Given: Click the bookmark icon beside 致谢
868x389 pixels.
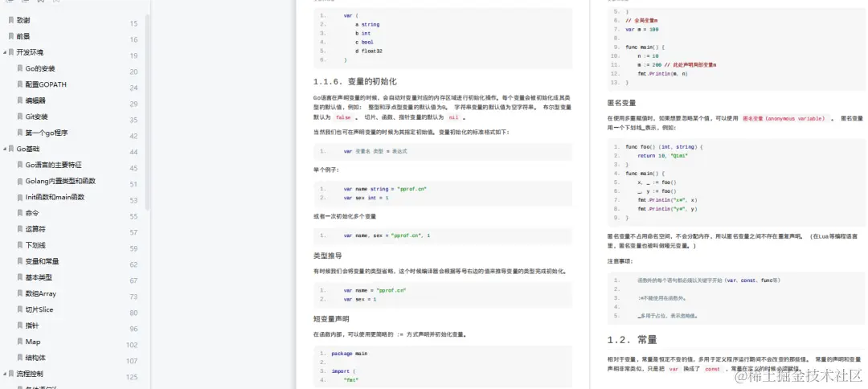Looking at the screenshot, I should click(11, 20).
